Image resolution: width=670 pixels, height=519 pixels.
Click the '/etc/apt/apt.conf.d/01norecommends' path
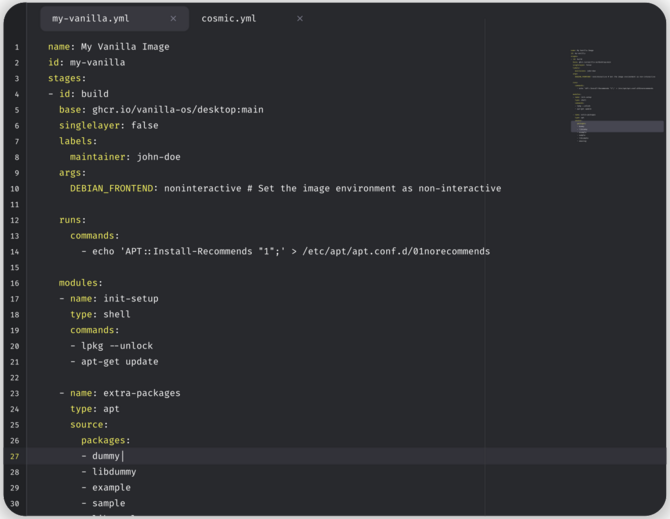[396, 251]
